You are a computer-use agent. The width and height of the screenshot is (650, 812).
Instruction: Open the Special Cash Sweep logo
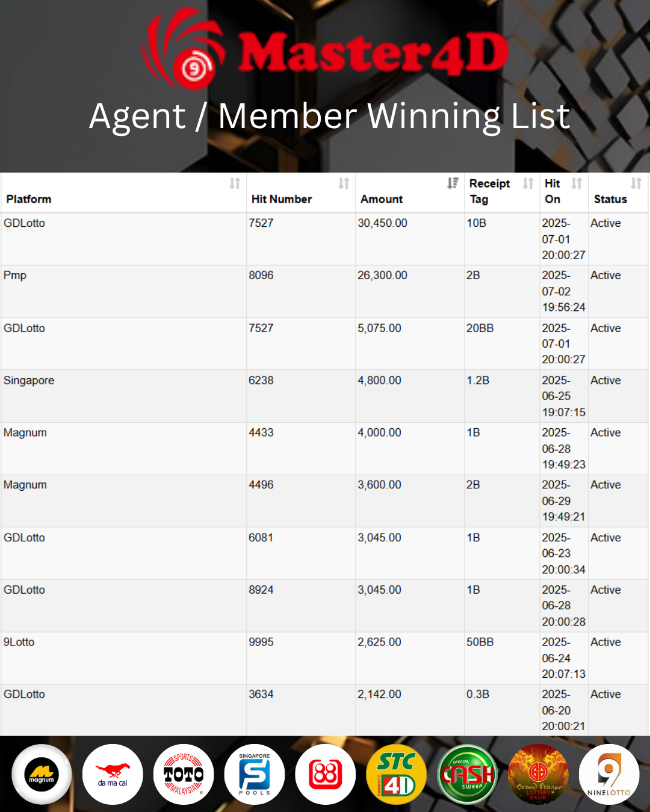(468, 774)
